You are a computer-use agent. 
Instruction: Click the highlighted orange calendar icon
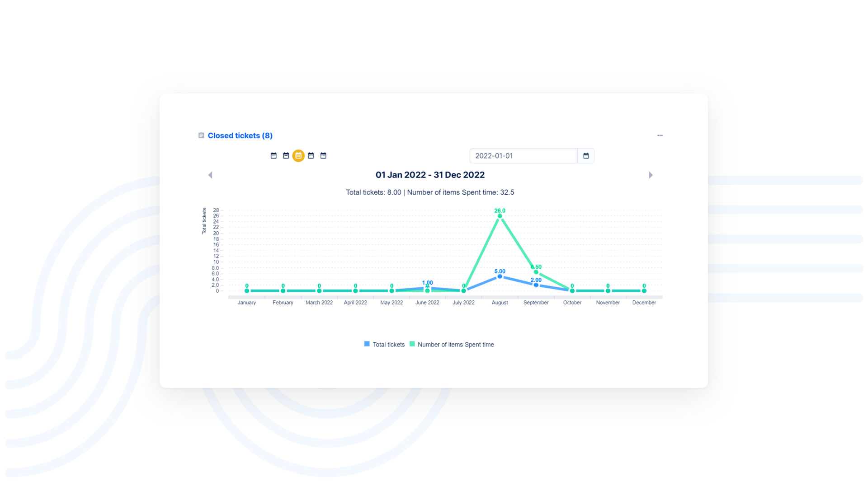(298, 155)
